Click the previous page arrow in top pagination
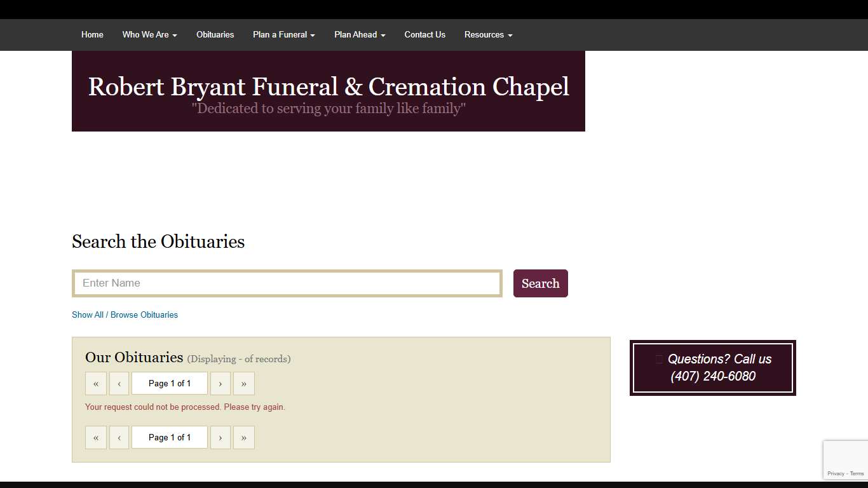 [x=119, y=383]
